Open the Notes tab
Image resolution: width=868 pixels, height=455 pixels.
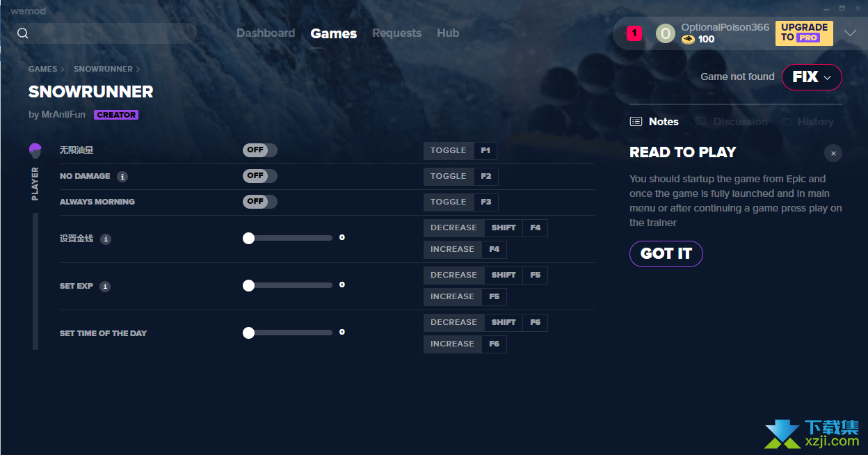[654, 122]
